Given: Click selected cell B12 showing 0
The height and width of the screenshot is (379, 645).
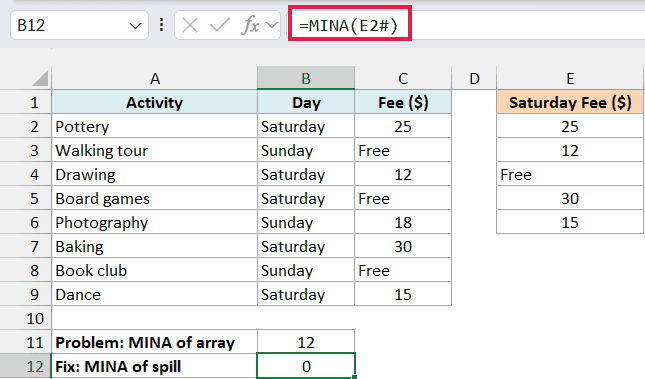Looking at the screenshot, I should click(x=306, y=366).
